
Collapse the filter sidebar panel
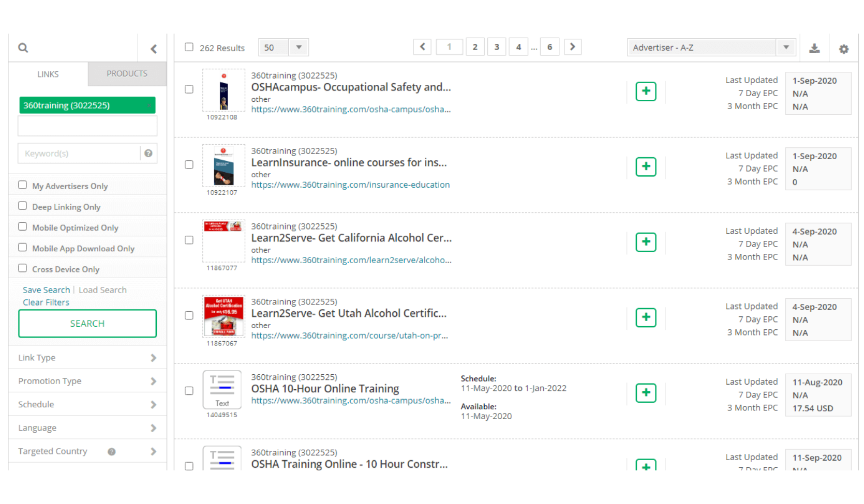tap(153, 49)
